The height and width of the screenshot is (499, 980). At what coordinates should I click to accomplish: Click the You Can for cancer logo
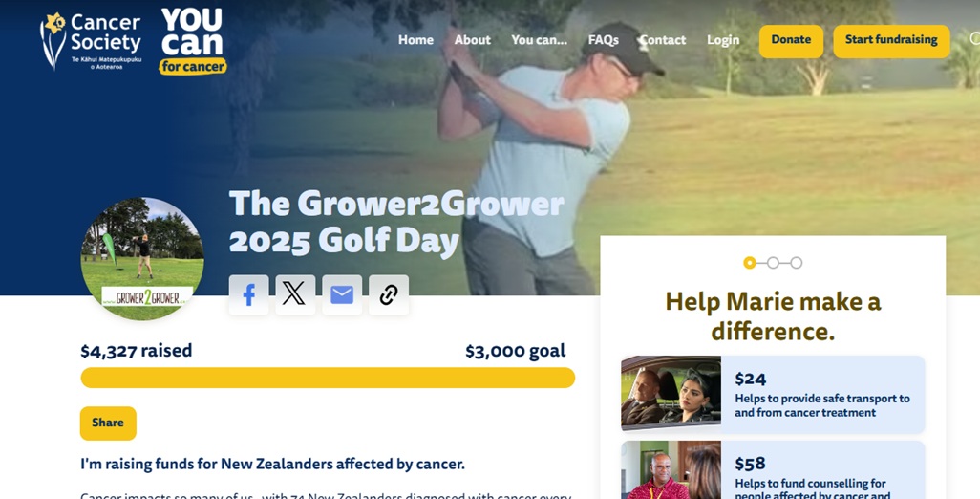[x=192, y=41]
